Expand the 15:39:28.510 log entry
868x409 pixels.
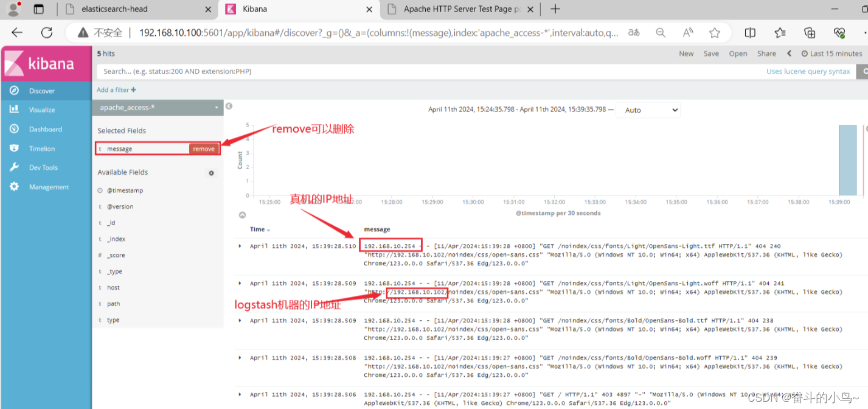[240, 246]
